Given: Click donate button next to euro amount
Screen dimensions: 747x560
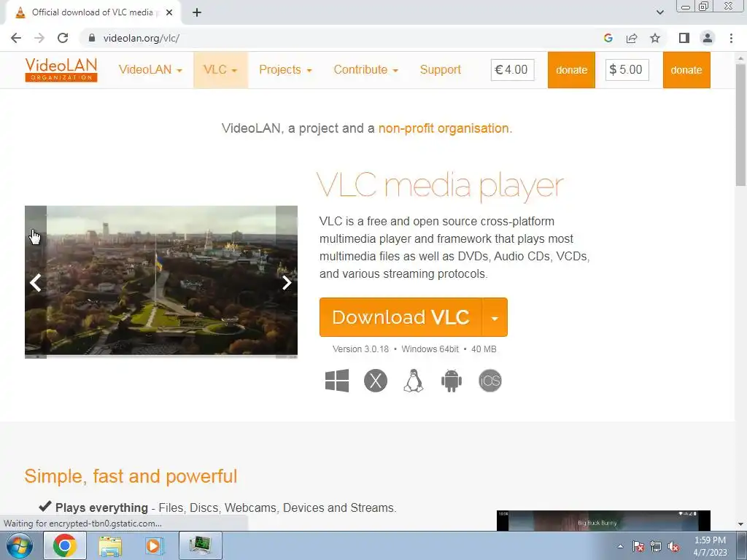Looking at the screenshot, I should (x=571, y=70).
